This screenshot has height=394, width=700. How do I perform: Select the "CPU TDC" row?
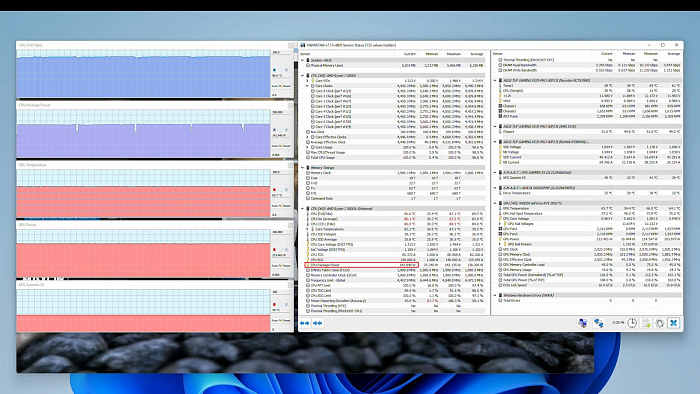coord(395,255)
